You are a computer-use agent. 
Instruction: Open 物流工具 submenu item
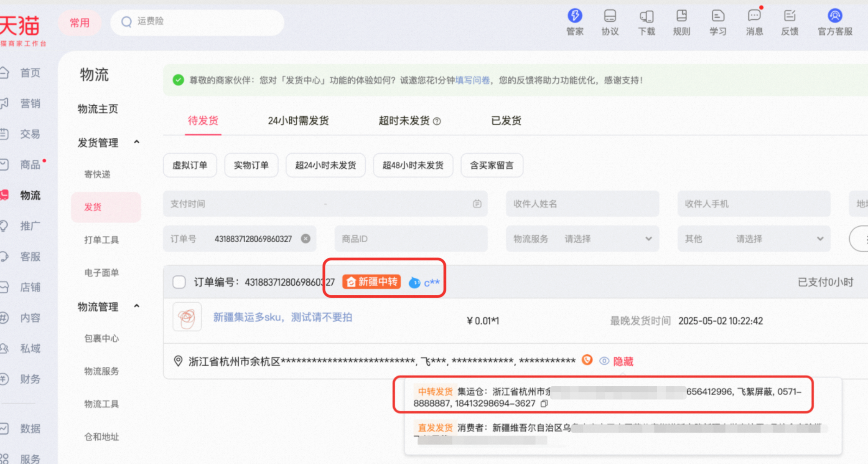pos(102,404)
